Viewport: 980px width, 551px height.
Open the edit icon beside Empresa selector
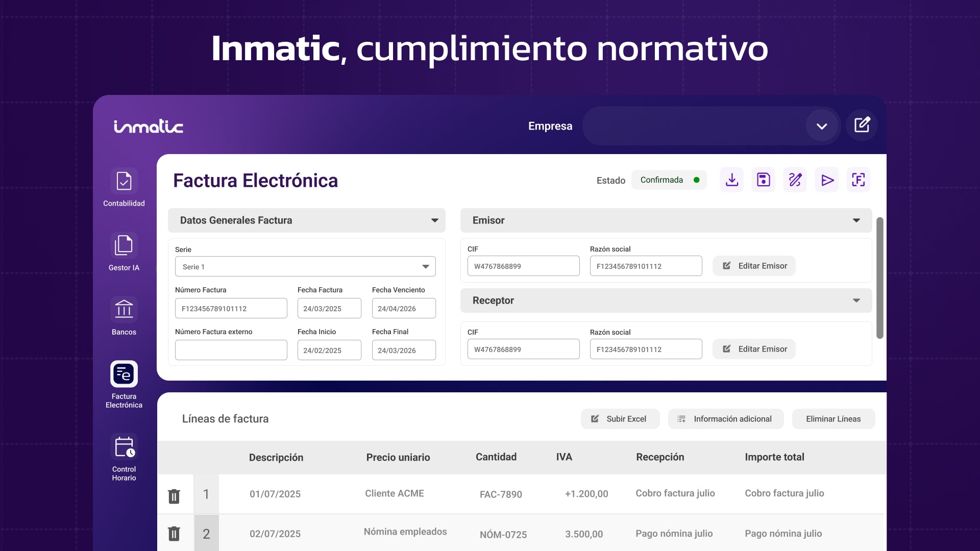tap(862, 125)
